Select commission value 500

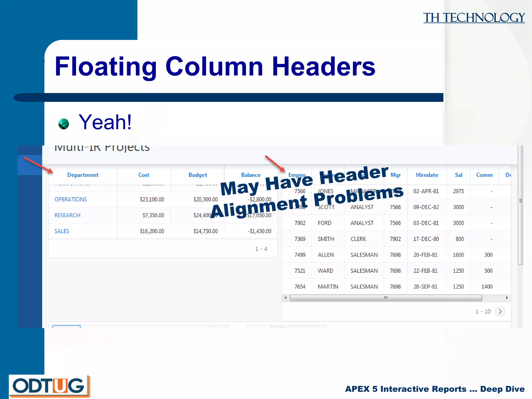488,271
